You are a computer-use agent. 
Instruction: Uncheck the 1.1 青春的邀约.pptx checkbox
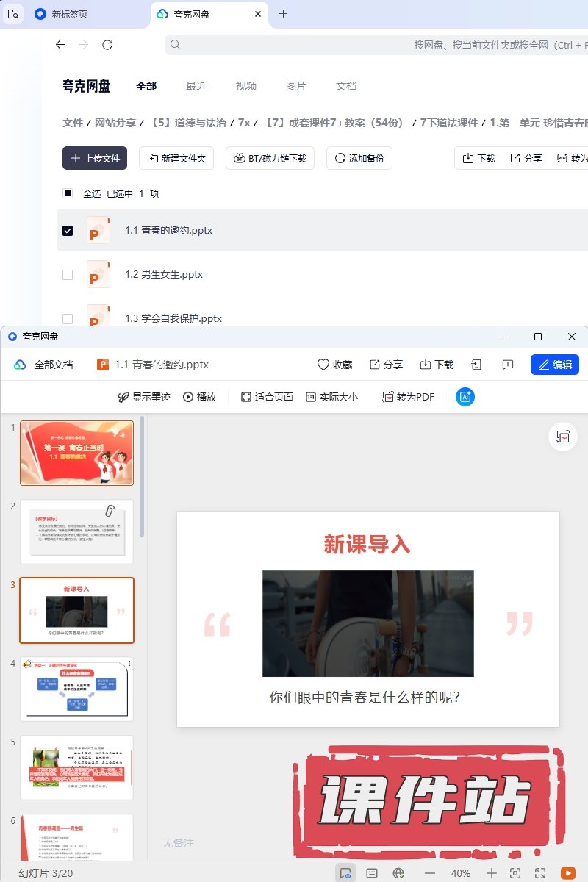point(68,230)
